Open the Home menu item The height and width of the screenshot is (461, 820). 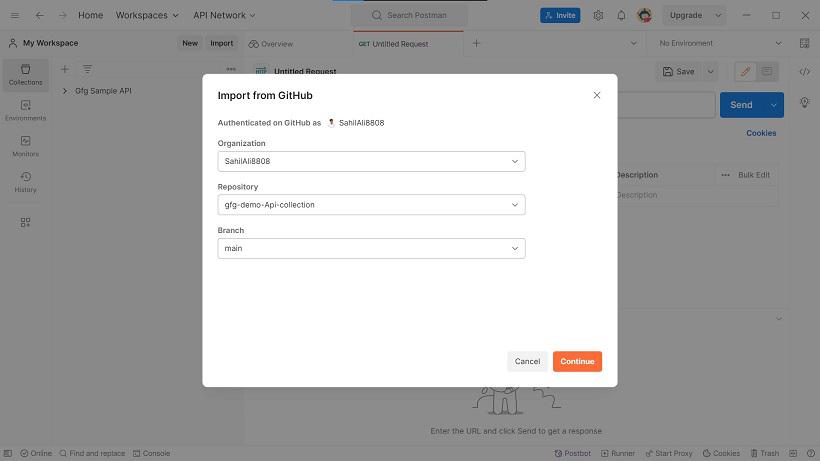point(90,15)
